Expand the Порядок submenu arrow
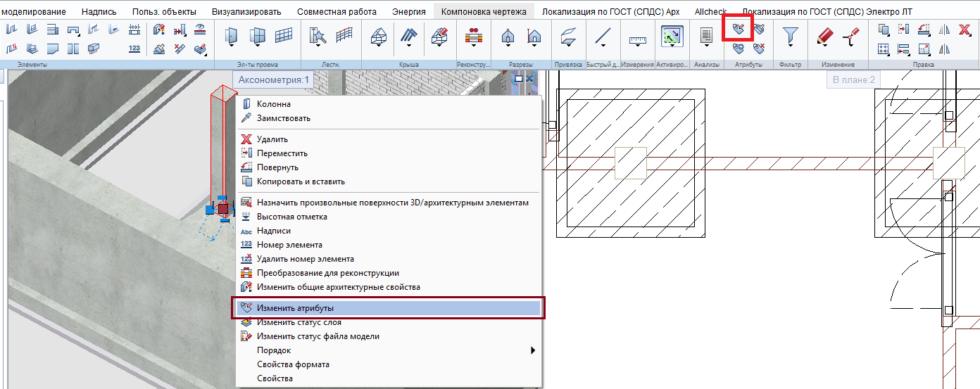Viewport: 980px width, 389px height. (x=533, y=350)
